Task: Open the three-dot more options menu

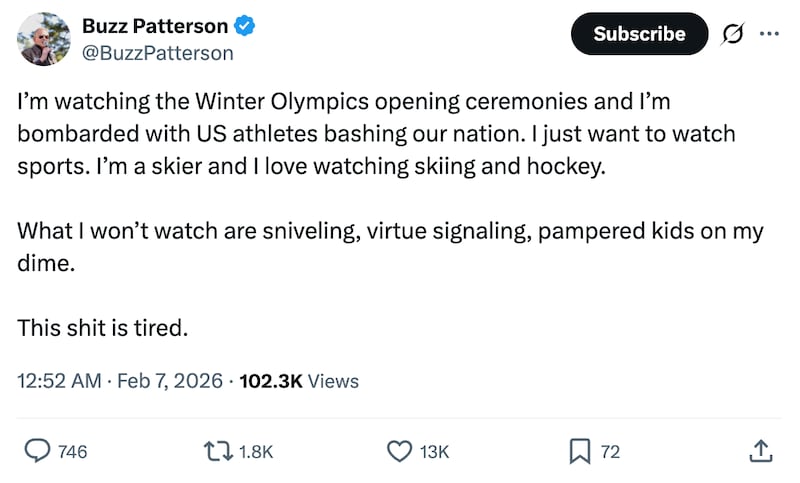Action: [768, 33]
